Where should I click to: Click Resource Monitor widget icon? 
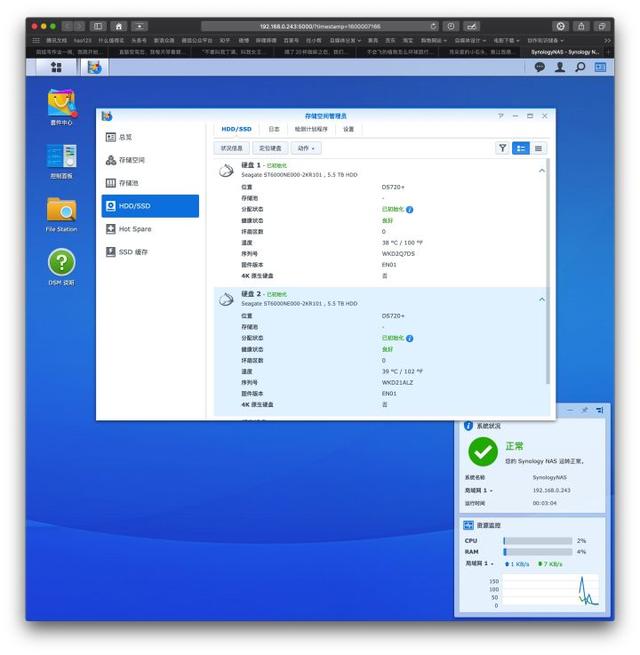(x=468, y=525)
